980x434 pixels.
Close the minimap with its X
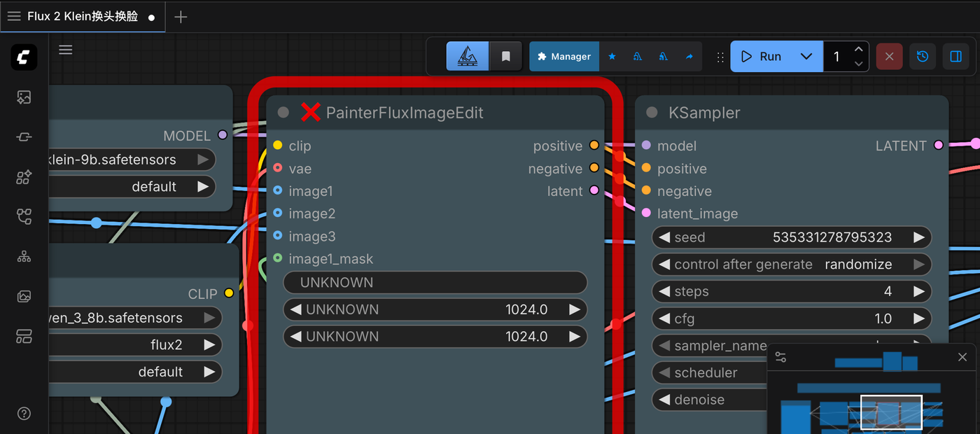(962, 357)
